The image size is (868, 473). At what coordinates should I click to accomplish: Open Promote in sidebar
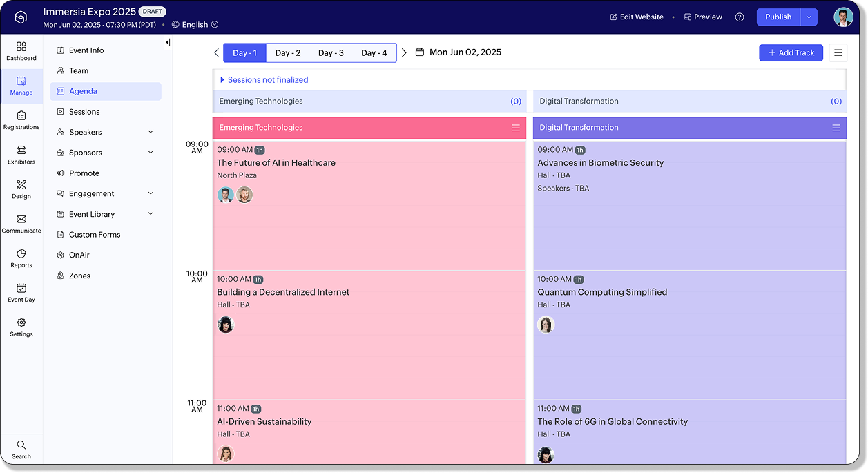(106, 173)
